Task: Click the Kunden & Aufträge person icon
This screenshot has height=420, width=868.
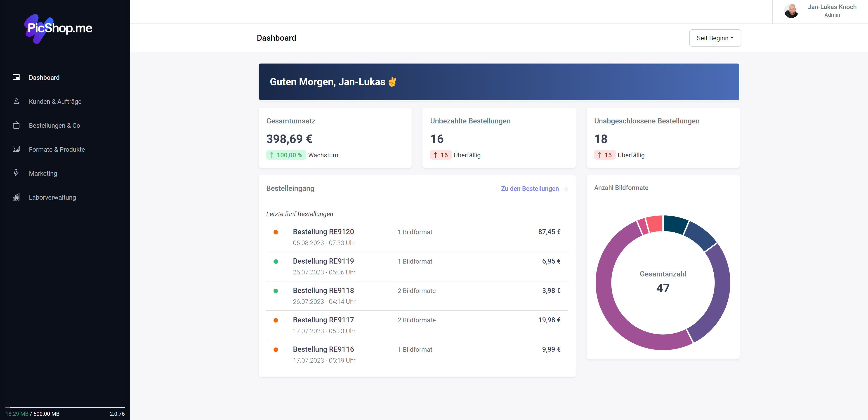Action: [16, 101]
